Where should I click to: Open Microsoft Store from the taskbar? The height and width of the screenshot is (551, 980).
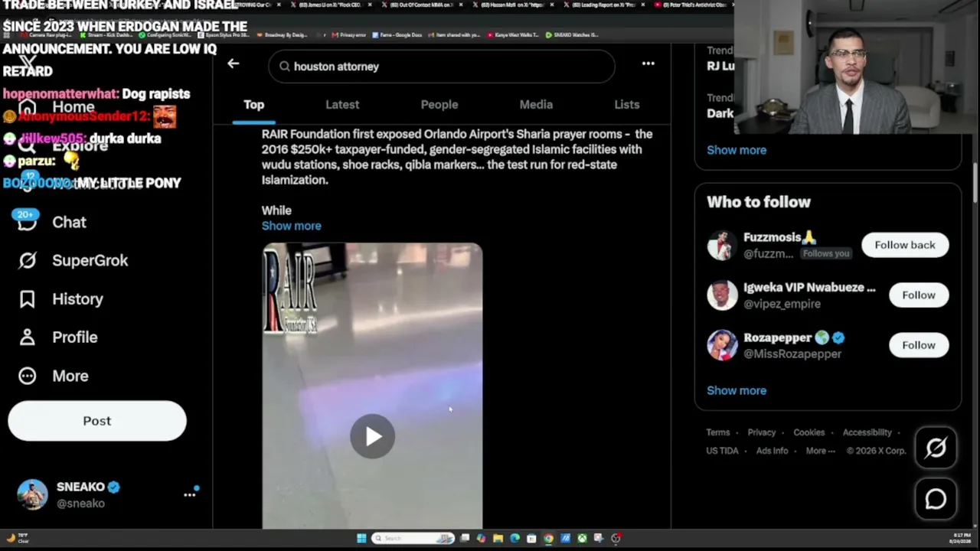pyautogui.click(x=531, y=538)
